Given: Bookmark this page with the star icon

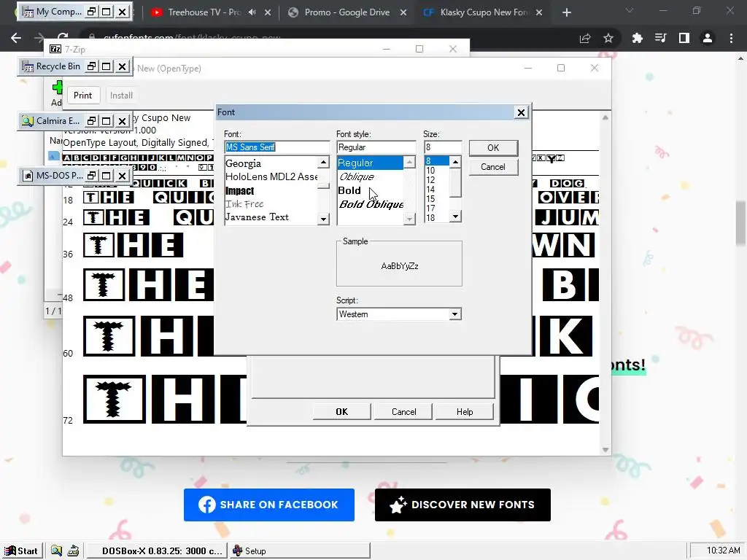Looking at the screenshot, I should [x=608, y=38].
